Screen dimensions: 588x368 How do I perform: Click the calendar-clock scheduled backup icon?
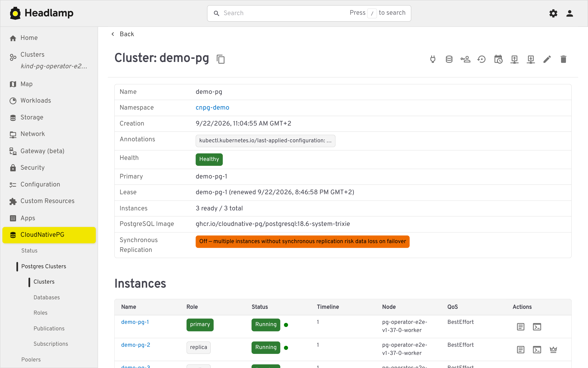click(498, 59)
